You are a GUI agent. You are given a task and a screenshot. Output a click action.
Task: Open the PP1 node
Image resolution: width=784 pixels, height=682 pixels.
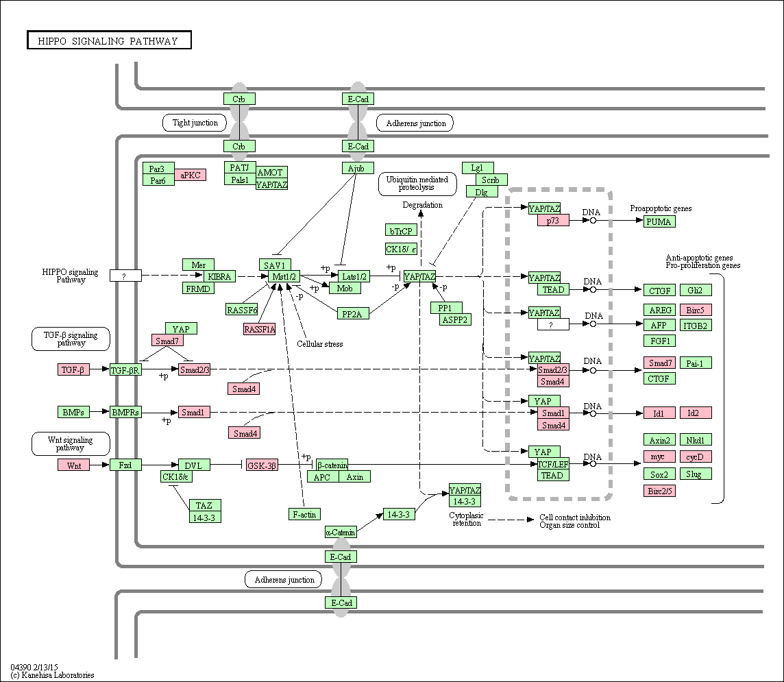pos(447,308)
